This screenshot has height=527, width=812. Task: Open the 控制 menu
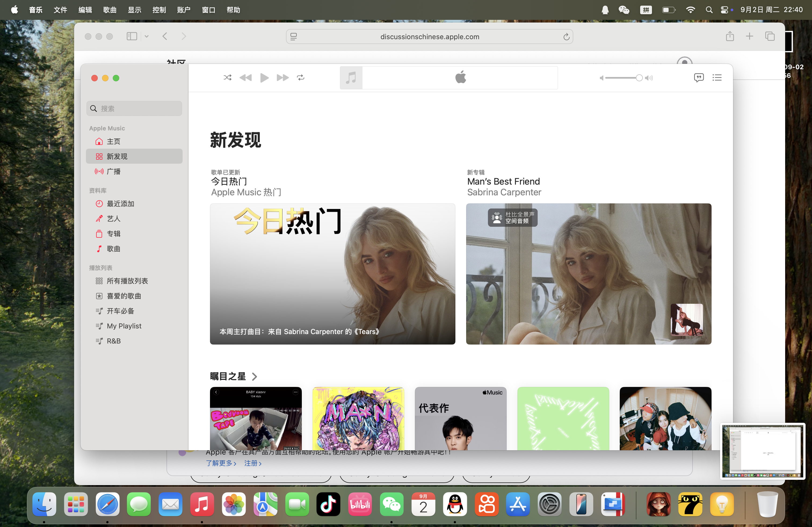tap(159, 10)
